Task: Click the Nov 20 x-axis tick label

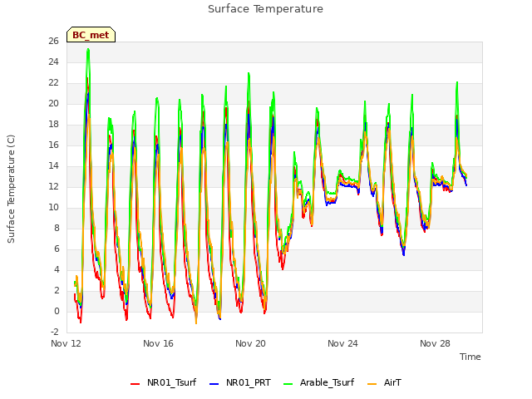Action: point(250,343)
